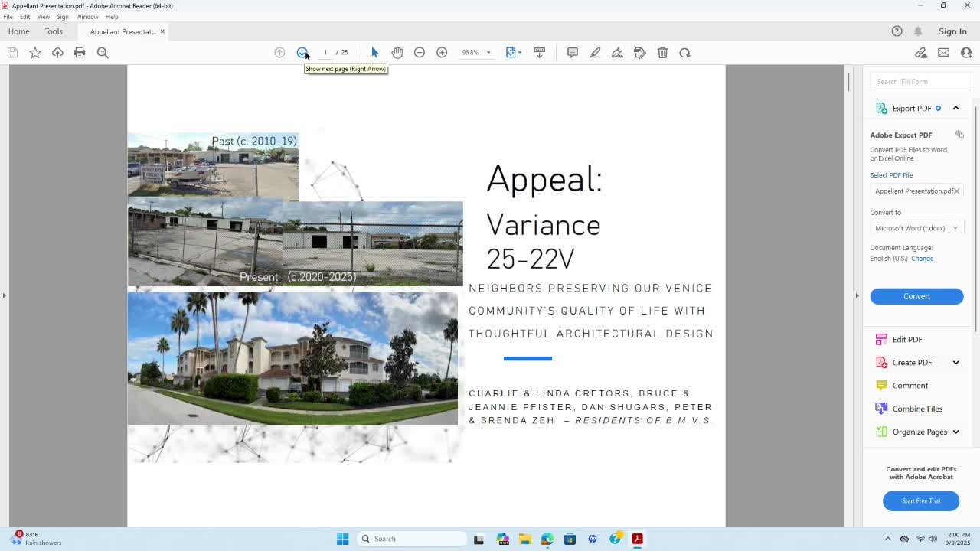Click the Adobe Acrobat taskbar icon
This screenshot has height=551, width=980.
(x=637, y=539)
